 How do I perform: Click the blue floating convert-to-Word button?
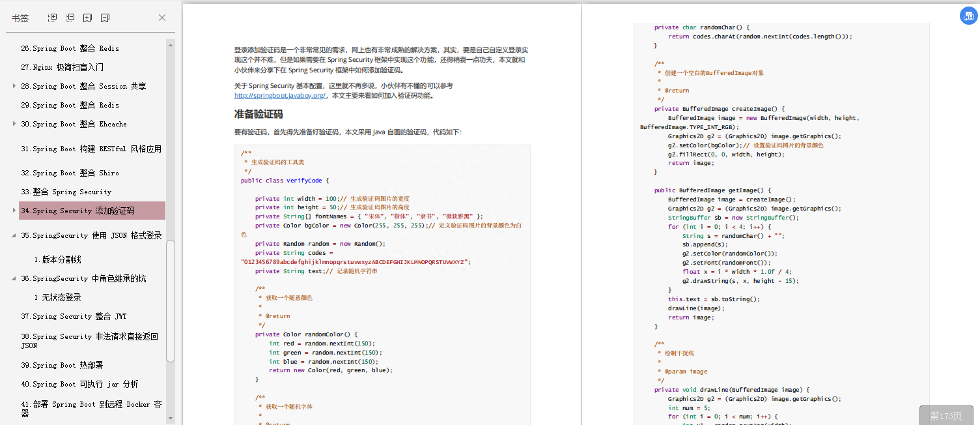(x=968, y=16)
